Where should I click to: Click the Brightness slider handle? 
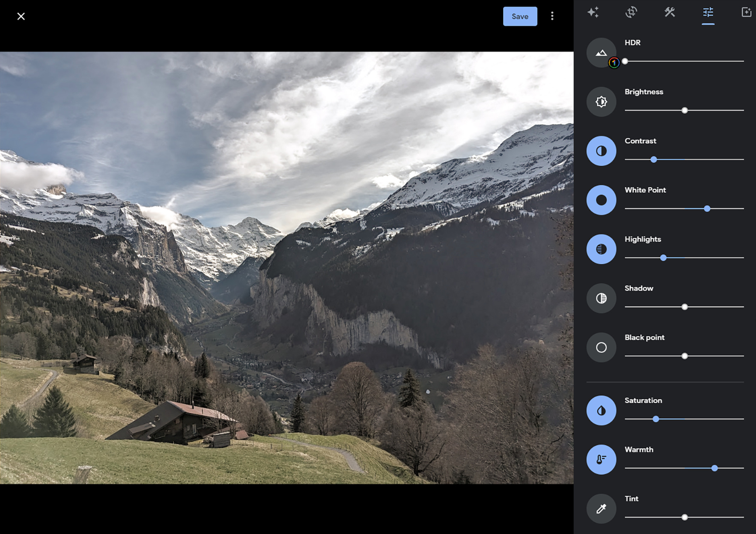pos(684,110)
